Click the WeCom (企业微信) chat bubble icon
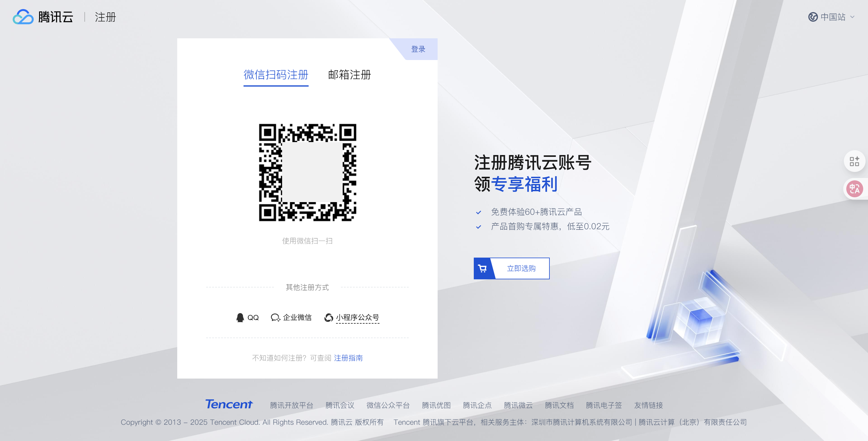Image resolution: width=868 pixels, height=441 pixels. coord(275,318)
